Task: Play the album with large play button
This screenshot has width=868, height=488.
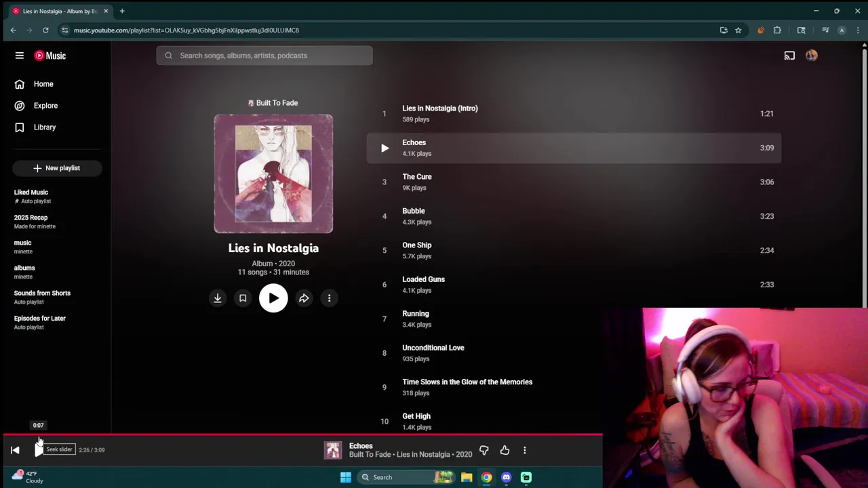Action: tap(273, 298)
